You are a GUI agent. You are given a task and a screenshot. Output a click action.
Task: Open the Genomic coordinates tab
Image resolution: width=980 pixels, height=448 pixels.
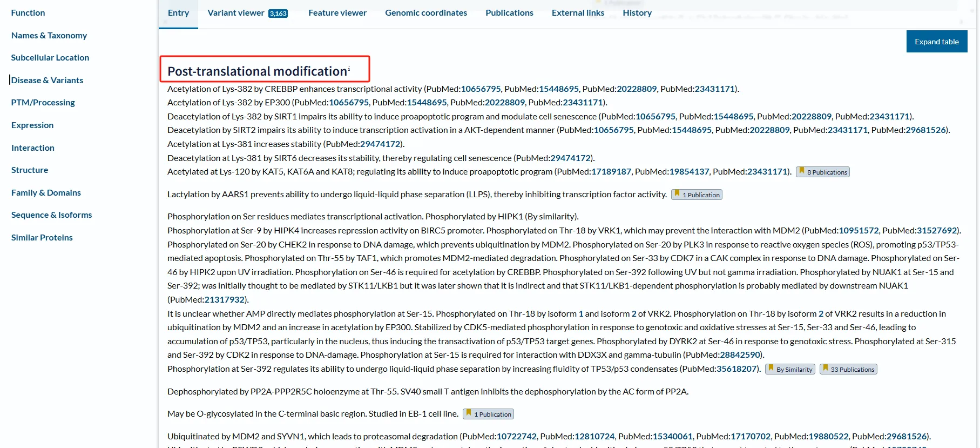[425, 13]
